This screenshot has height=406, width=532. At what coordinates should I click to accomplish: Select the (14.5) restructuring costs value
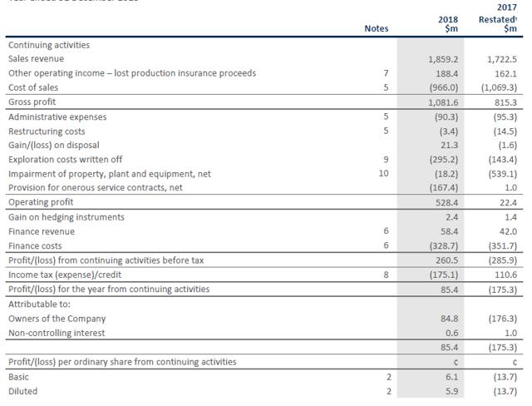[505, 131]
